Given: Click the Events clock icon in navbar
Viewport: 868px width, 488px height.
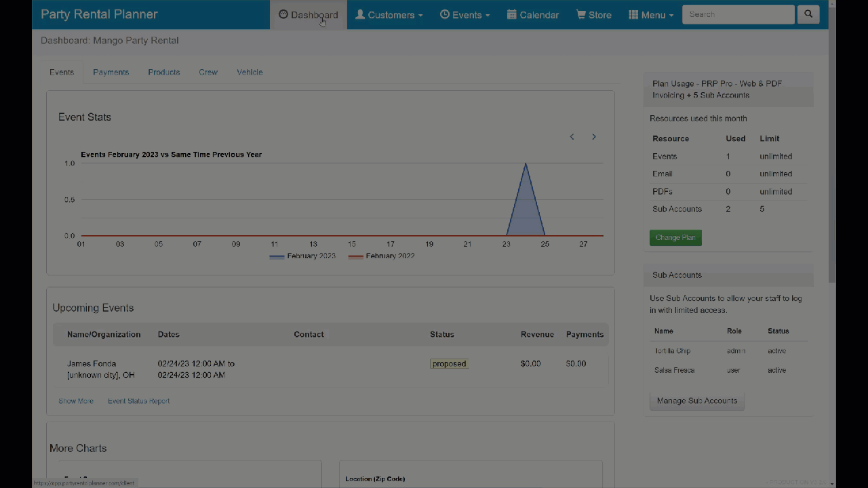Looking at the screenshot, I should tap(445, 14).
